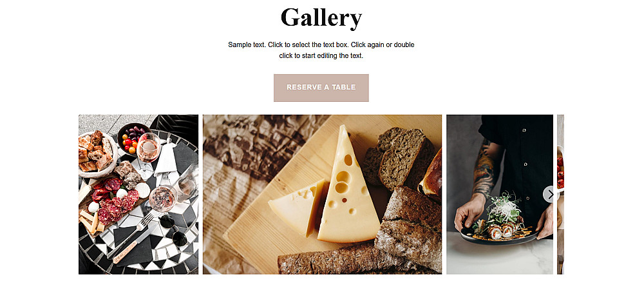Open the chef holding sushi plate photo
Viewport: 644px width, 303px height.
500,195
